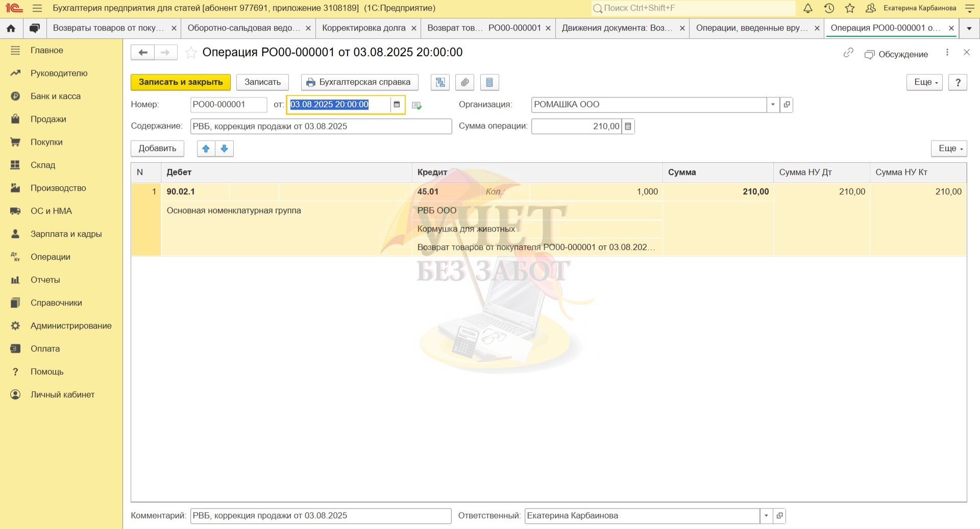The height and width of the screenshot is (529, 980).
Task: Open the Еще menu above table
Action: tap(948, 148)
